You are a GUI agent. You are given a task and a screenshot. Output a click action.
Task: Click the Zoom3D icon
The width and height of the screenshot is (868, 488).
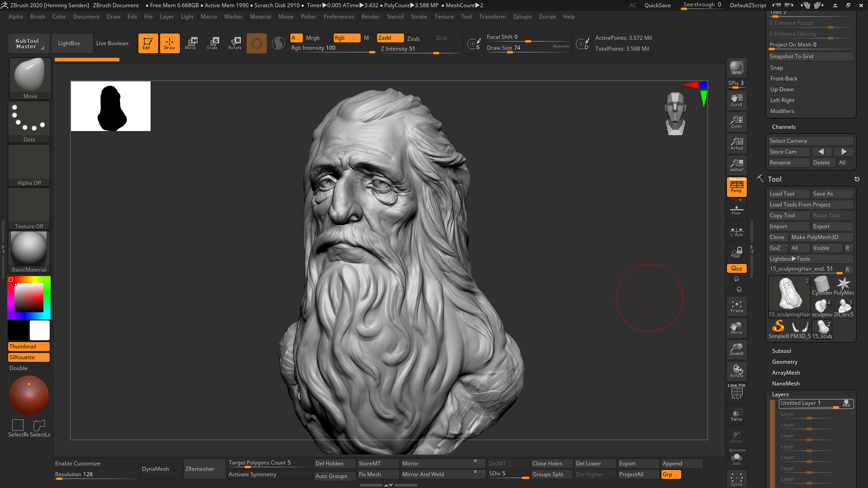click(736, 349)
